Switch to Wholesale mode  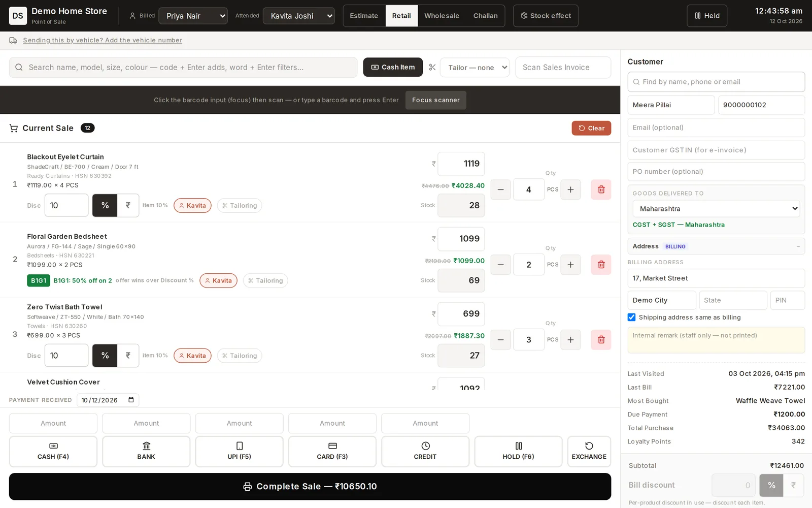click(442, 16)
